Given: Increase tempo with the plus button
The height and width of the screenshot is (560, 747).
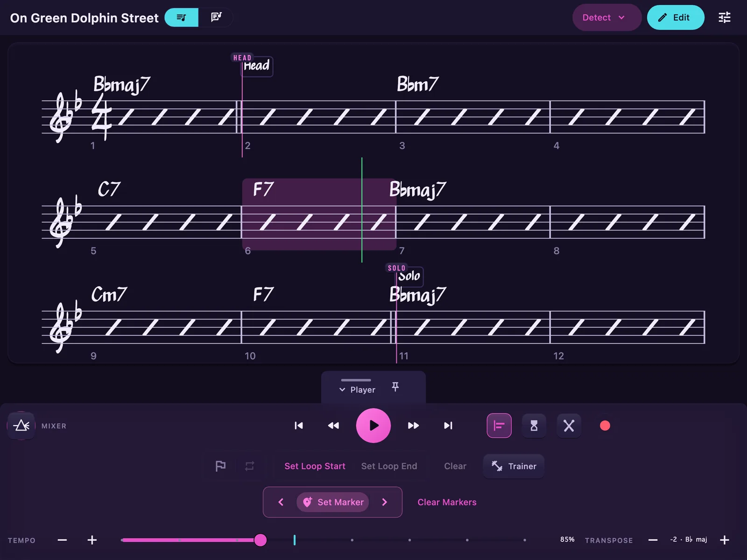Looking at the screenshot, I should [92, 540].
